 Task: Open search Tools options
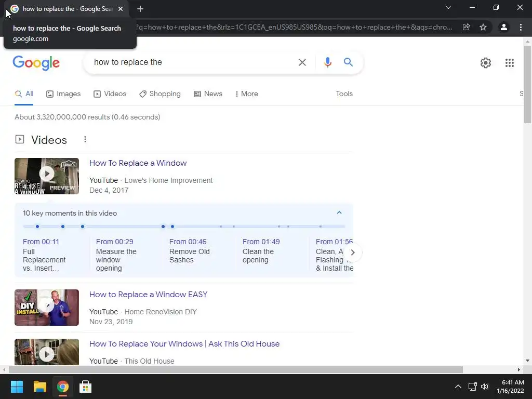point(344,94)
